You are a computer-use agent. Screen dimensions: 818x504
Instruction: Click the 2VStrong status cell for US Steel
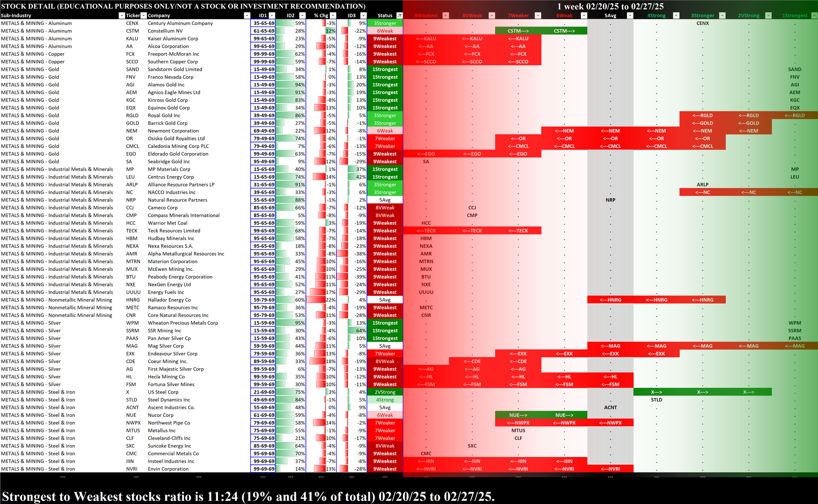385,392
